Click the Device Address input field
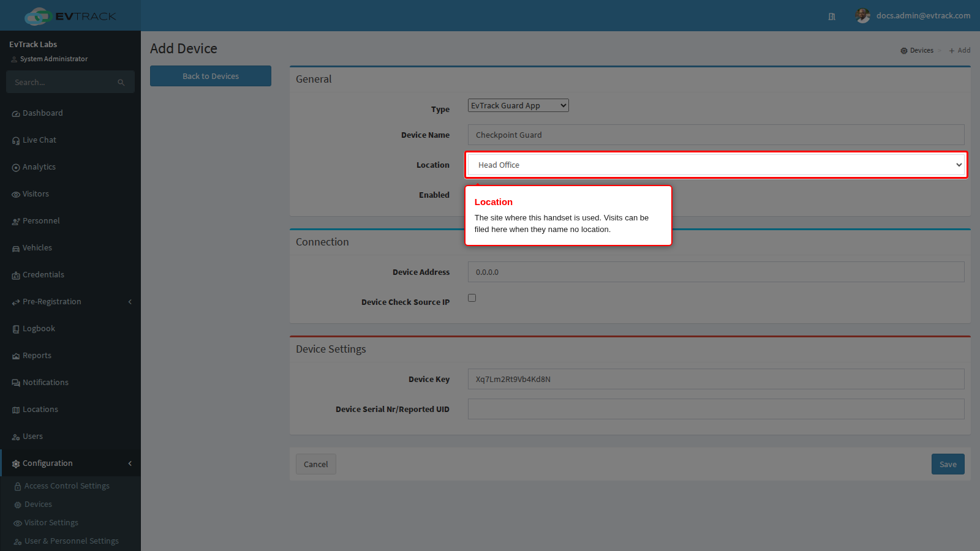This screenshot has width=980, height=551. pyautogui.click(x=716, y=272)
